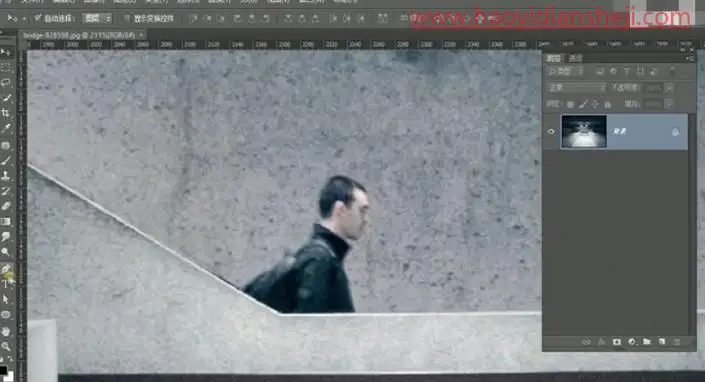Select the Clone Stamp tool
Image resolution: width=705 pixels, height=382 pixels.
6,176
